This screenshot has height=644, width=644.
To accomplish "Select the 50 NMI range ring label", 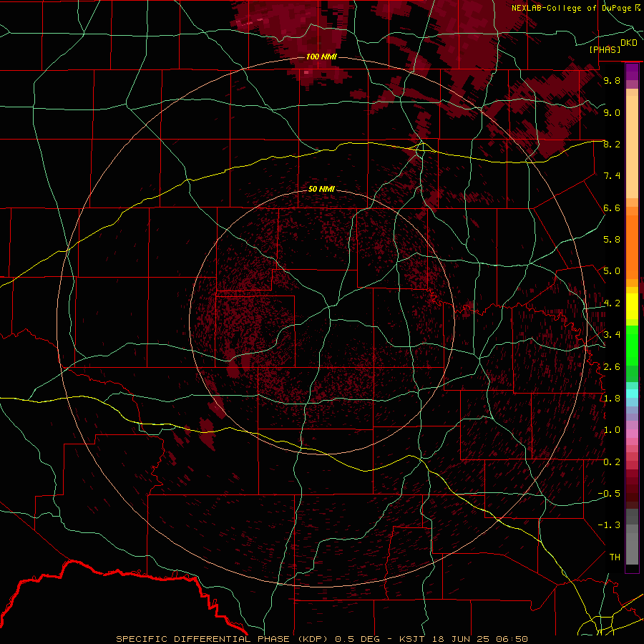I will 321,189.
